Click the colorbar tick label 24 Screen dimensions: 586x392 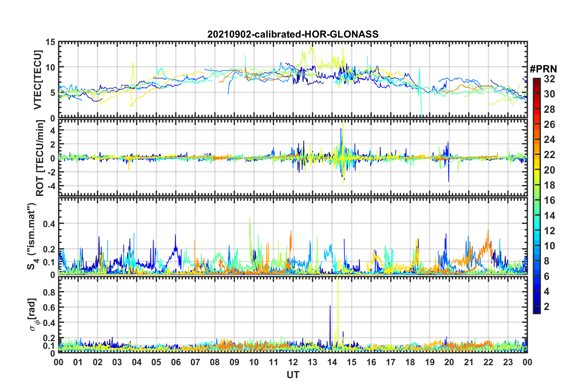pyautogui.click(x=549, y=140)
